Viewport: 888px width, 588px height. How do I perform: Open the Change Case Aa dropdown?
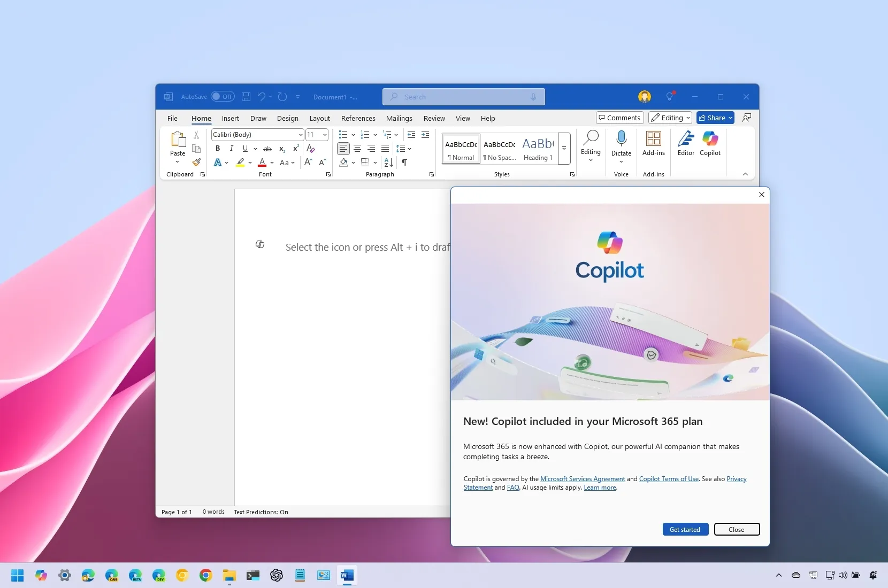click(287, 163)
